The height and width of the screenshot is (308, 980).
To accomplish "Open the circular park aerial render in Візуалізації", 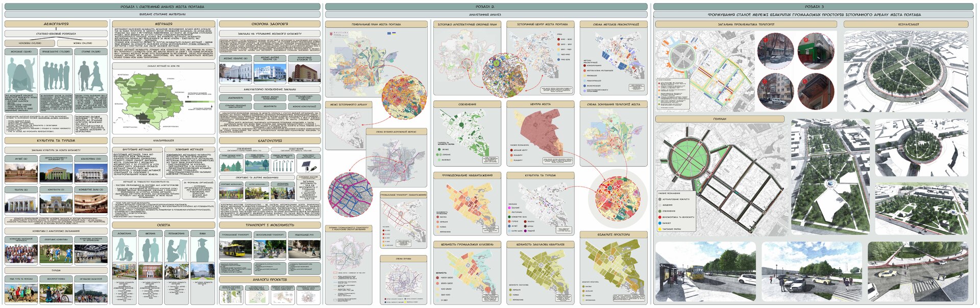I will pos(907,70).
